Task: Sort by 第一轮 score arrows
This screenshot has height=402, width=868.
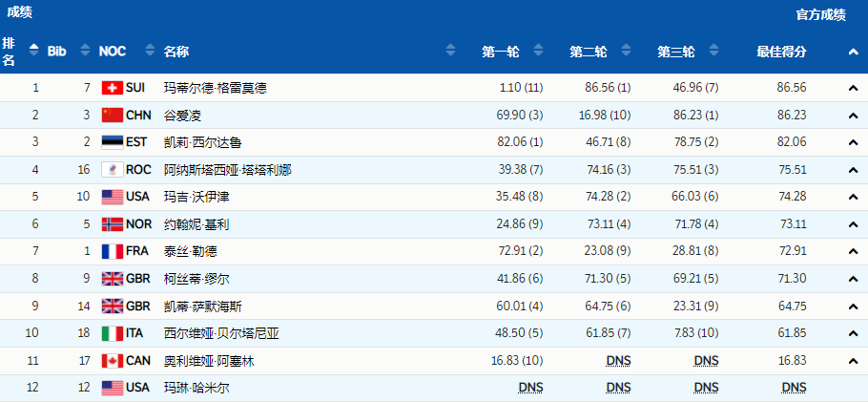Action: tap(538, 51)
